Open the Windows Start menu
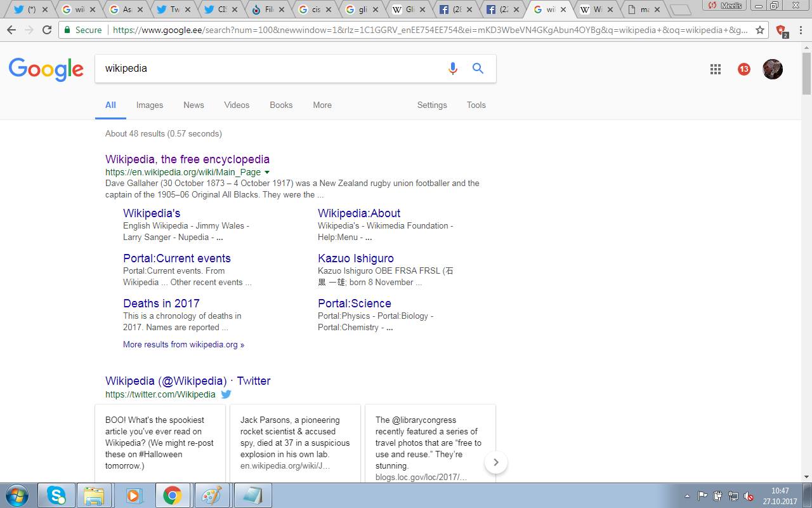Image resolution: width=812 pixels, height=508 pixels. 17,495
